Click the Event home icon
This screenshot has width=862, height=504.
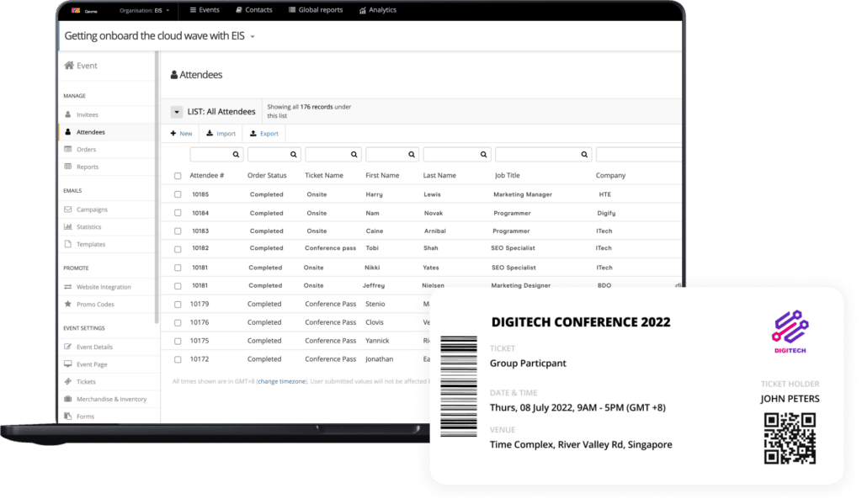tap(69, 66)
